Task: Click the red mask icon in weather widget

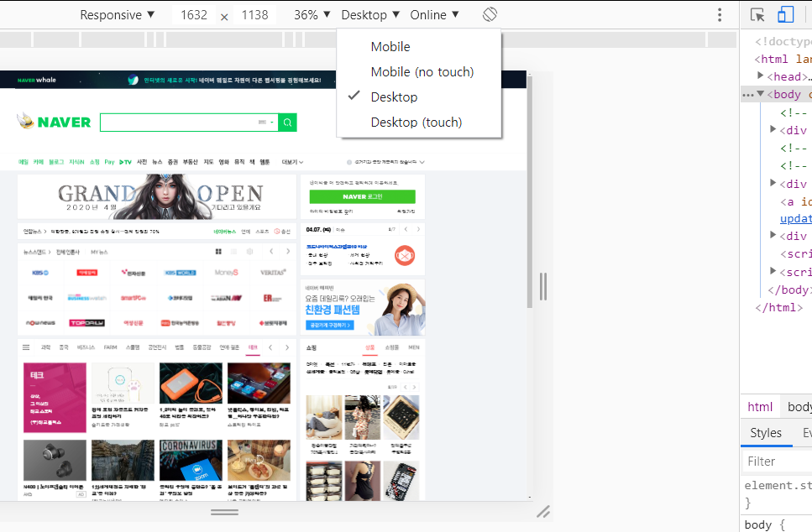Action: click(405, 256)
